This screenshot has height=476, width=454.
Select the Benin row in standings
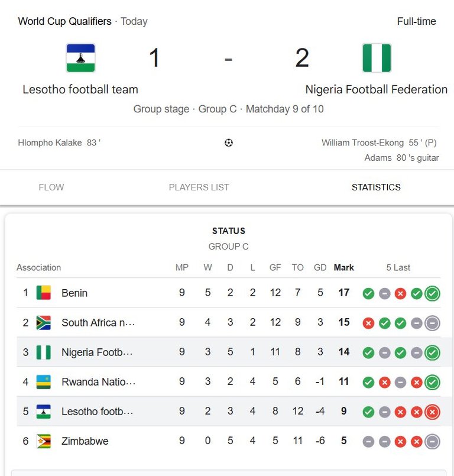177,293
